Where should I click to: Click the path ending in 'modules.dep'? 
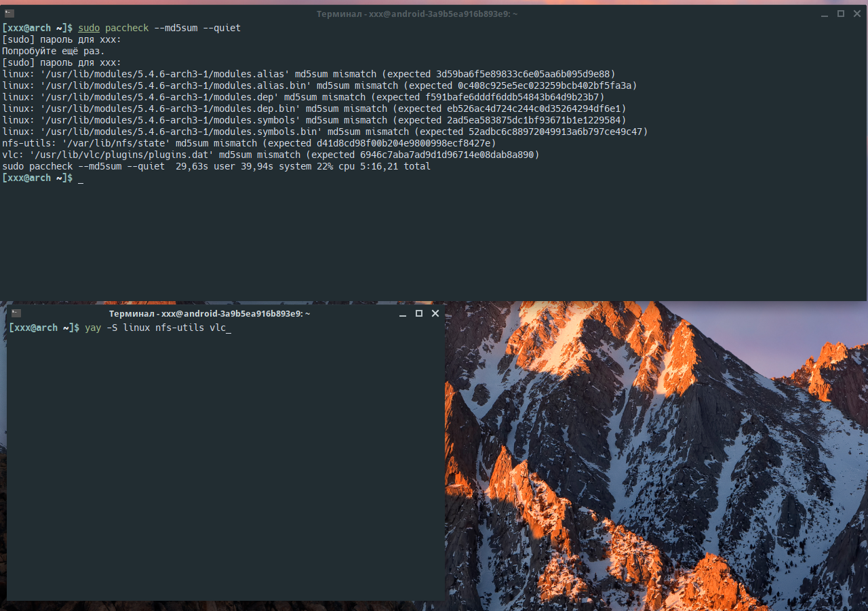(159, 97)
